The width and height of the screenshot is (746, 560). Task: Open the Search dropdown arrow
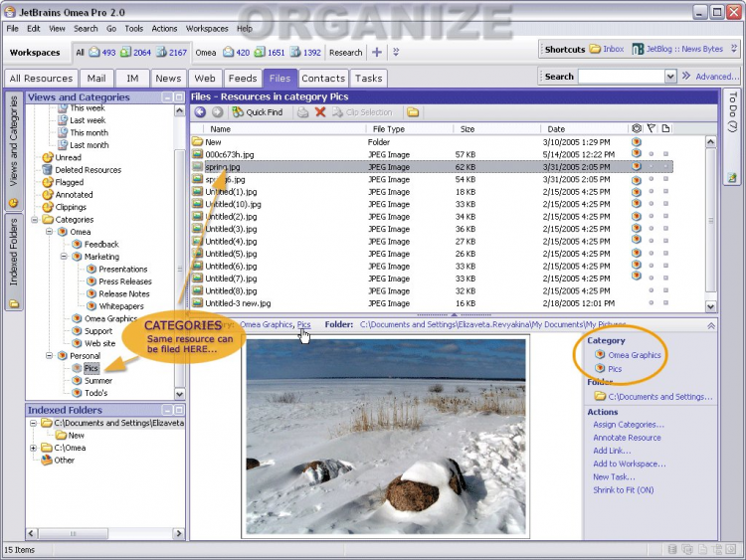[670, 77]
